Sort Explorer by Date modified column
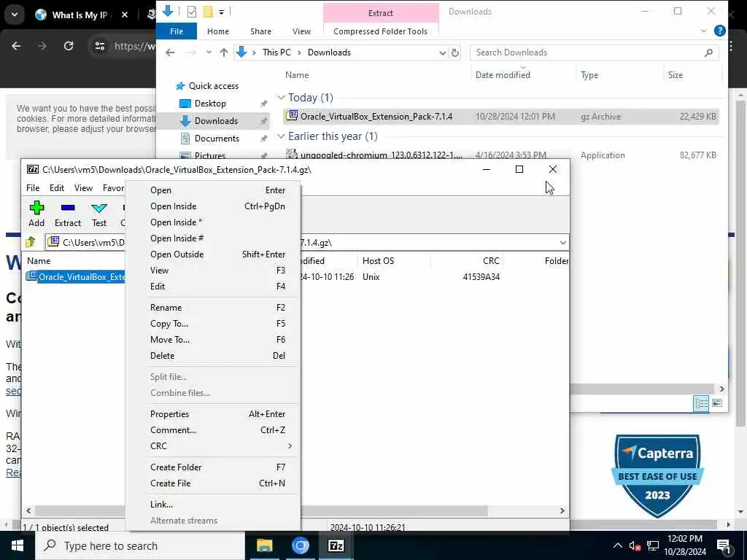Screen dimensions: 747x560 tap(503, 75)
